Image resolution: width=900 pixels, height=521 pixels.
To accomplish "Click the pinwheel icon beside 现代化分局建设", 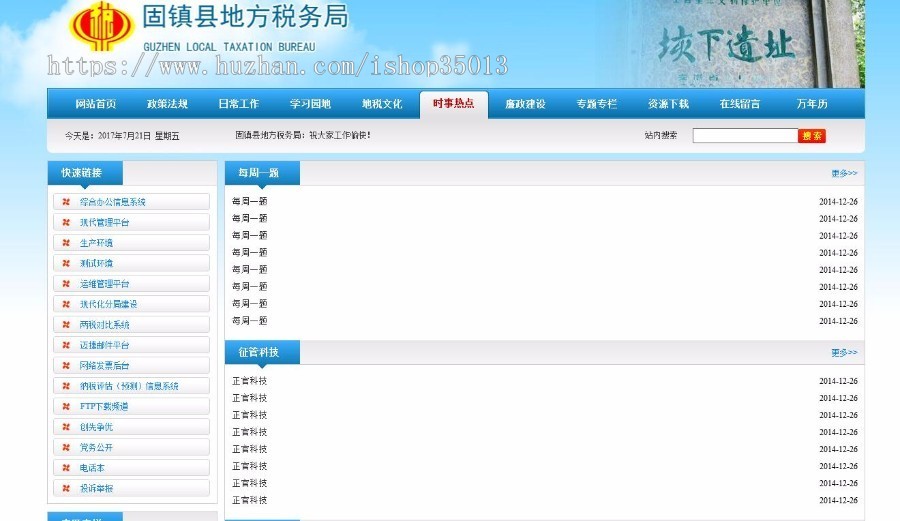I will pos(66,304).
